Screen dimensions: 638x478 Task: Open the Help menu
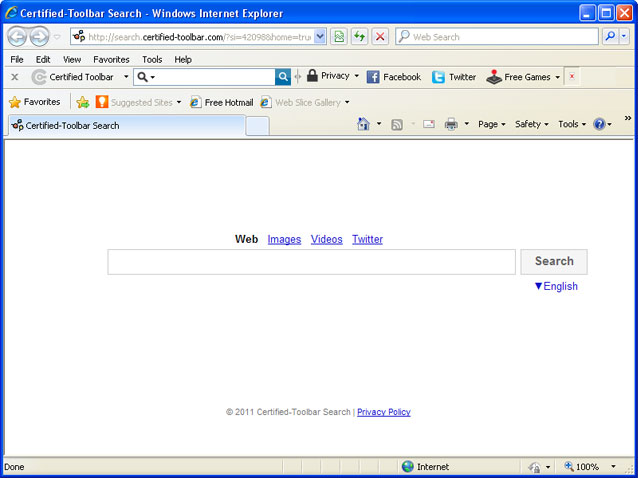click(183, 59)
